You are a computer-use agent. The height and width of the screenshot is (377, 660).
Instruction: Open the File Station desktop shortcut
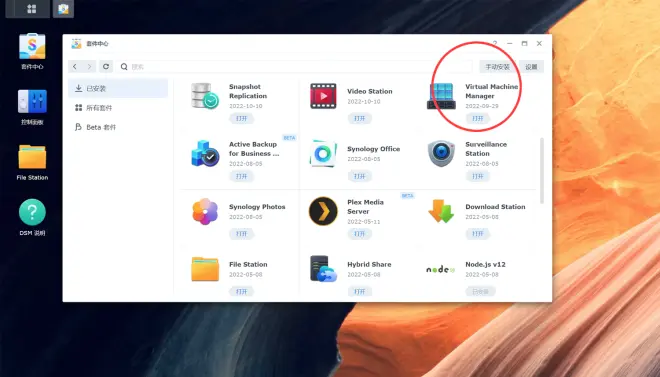tap(32, 157)
